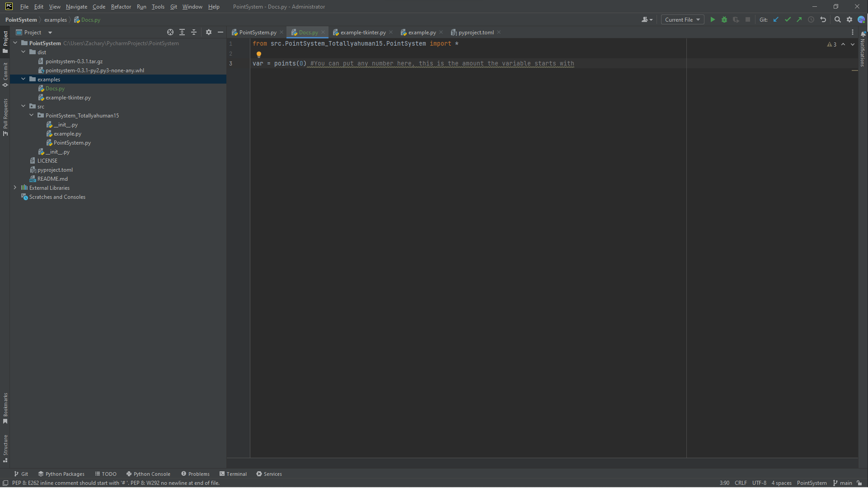Toggle the Commit tool window
Viewport: 868px width, 488px height.
click(5, 74)
